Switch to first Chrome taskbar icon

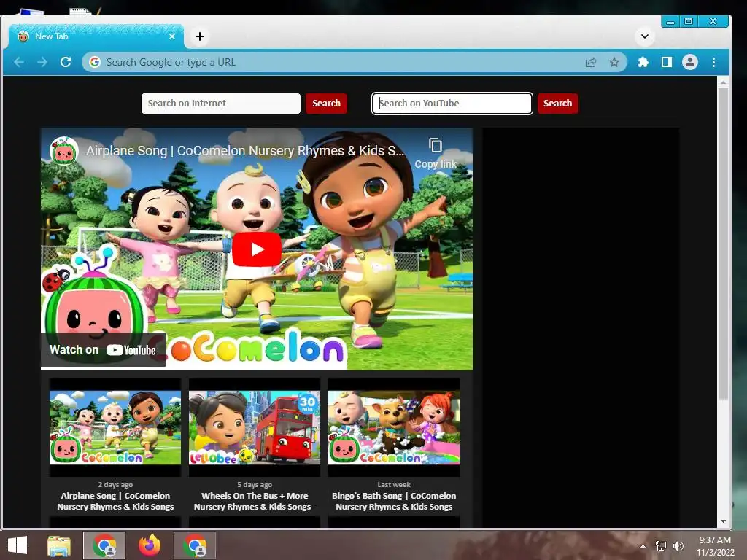point(105,545)
